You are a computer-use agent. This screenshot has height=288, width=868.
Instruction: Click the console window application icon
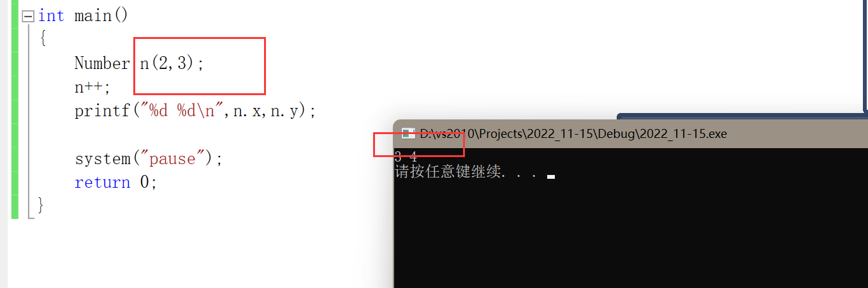pos(408,133)
